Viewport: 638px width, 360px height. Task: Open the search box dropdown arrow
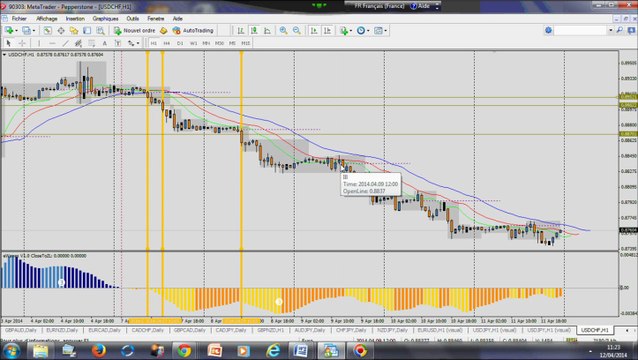611,31
